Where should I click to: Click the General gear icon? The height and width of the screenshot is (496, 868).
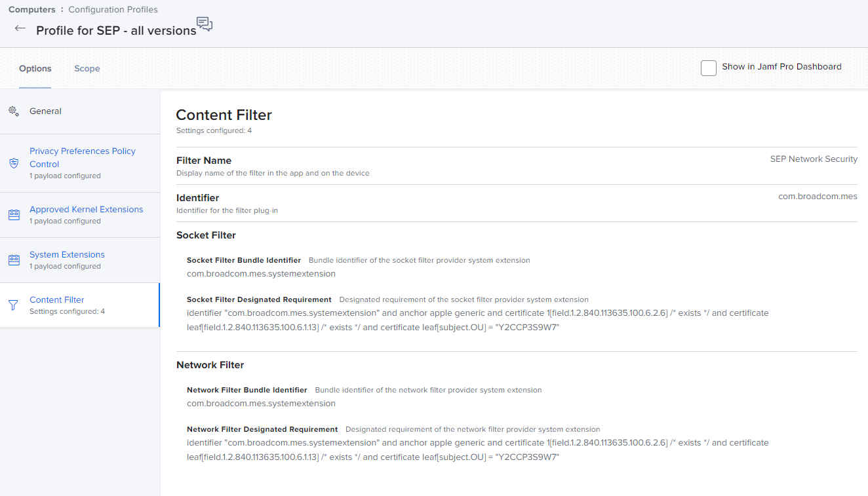(14, 111)
